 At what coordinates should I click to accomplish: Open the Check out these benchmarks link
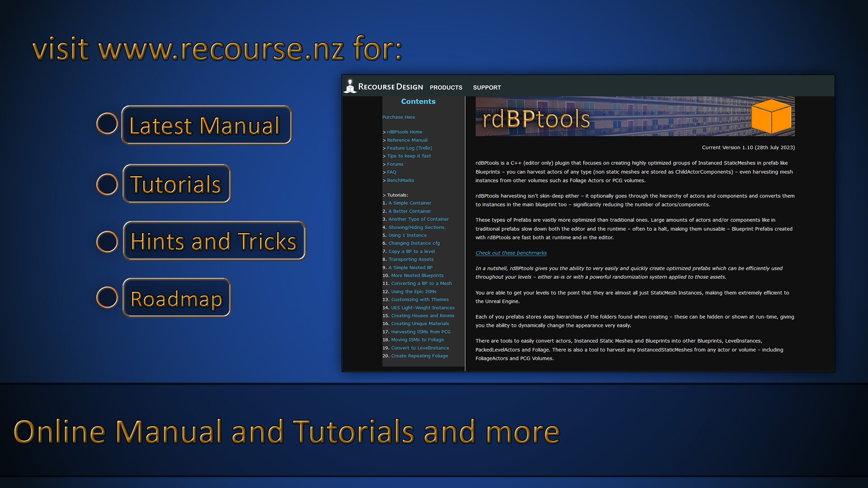(511, 253)
